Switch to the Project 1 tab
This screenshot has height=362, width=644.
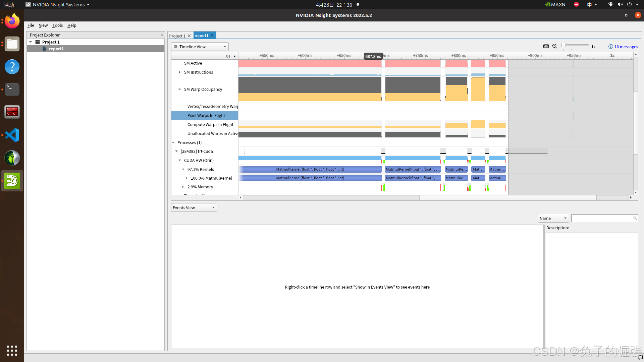tap(177, 36)
